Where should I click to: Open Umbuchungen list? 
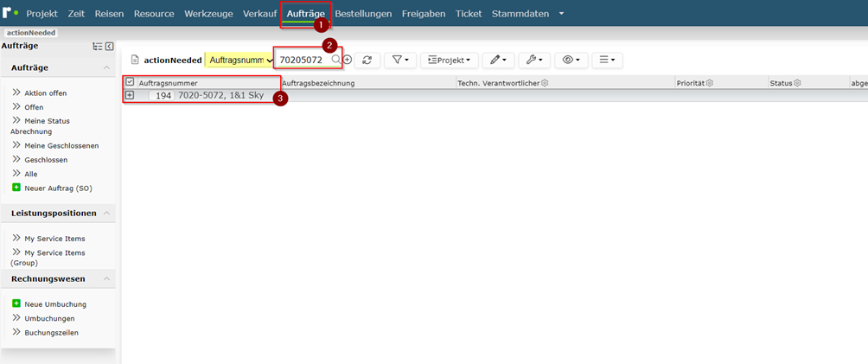(49, 318)
